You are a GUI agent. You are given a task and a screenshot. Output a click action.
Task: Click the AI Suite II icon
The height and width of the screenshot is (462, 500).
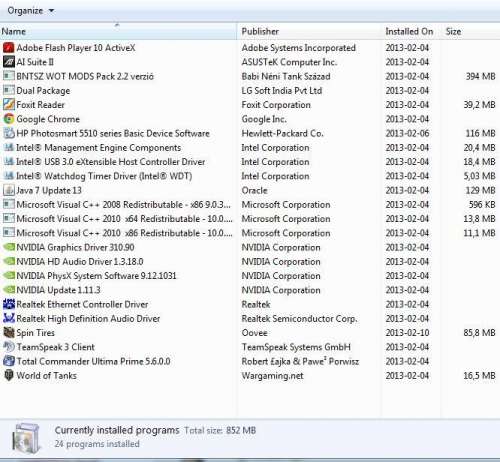9,62
